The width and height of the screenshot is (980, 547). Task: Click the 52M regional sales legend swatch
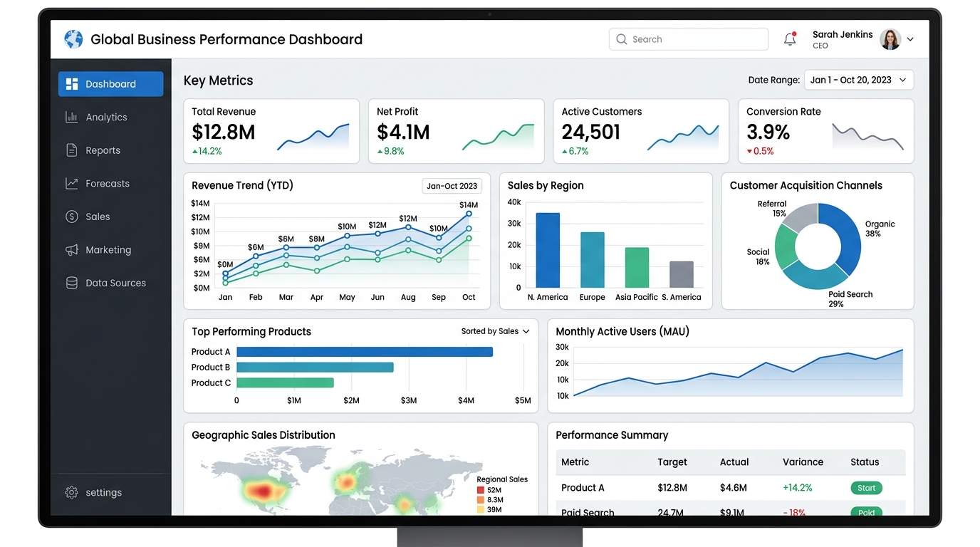click(481, 490)
